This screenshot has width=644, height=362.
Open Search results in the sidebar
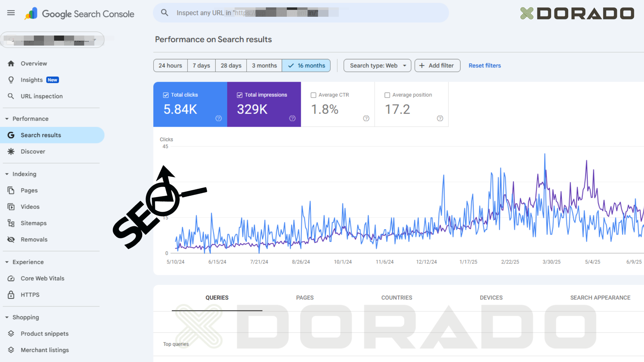click(x=52, y=135)
